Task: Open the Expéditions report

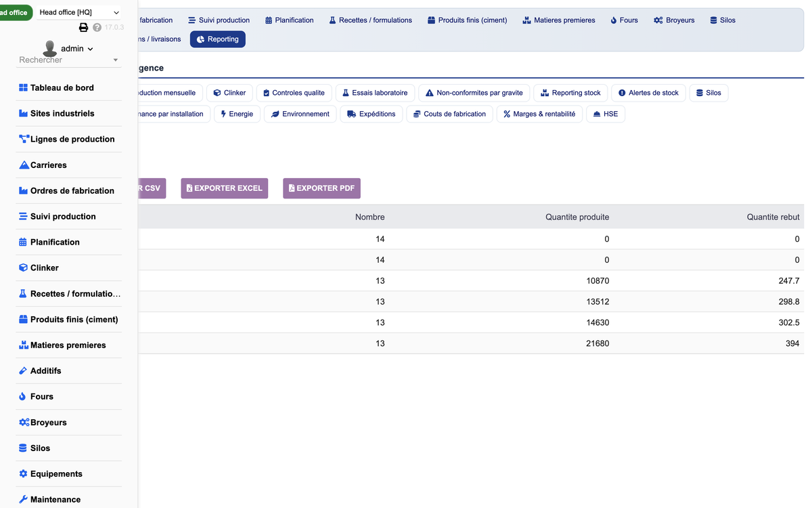Action: [371, 114]
